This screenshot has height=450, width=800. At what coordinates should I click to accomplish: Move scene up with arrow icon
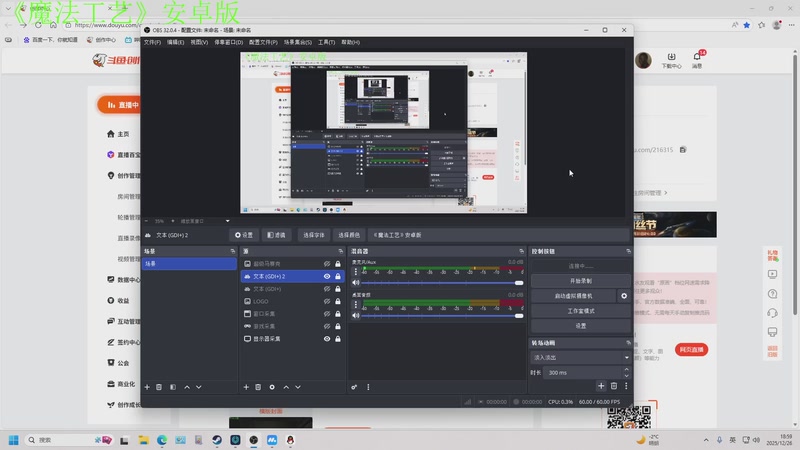(187, 387)
